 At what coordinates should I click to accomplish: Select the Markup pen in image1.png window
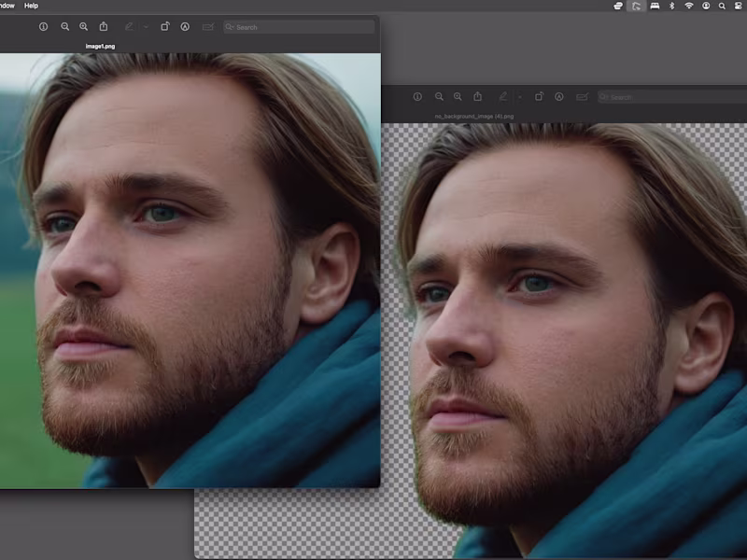pos(129,27)
